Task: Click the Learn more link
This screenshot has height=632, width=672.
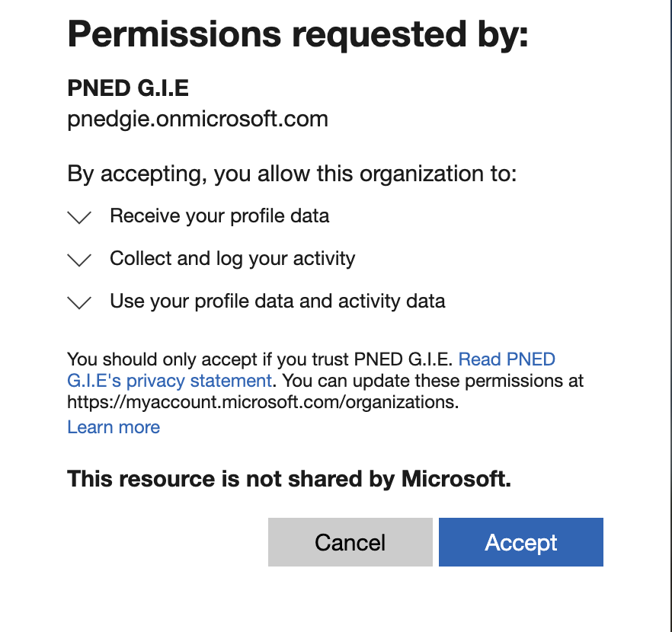Action: 113,427
